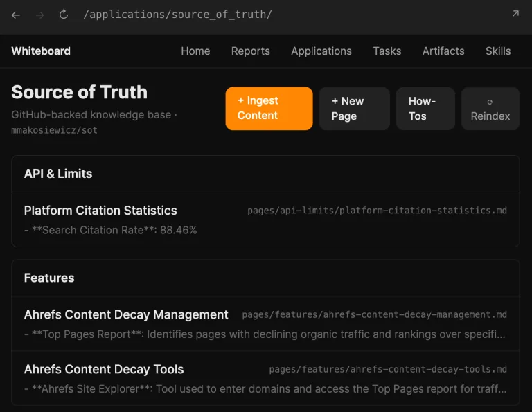
Task: Click the Source of Truth heading
Action: [x=80, y=92]
